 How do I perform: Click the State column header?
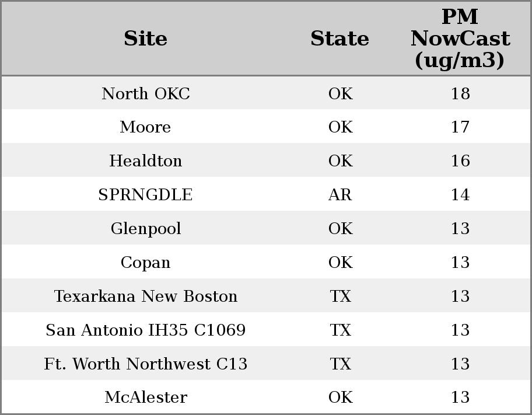point(339,39)
